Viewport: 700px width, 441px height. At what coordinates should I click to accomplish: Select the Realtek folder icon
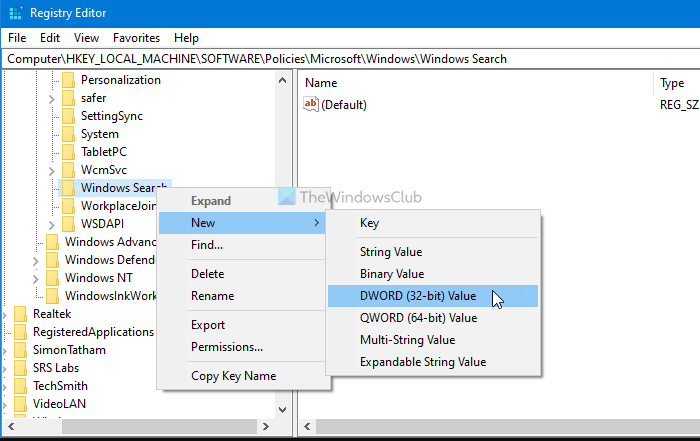[x=20, y=314]
